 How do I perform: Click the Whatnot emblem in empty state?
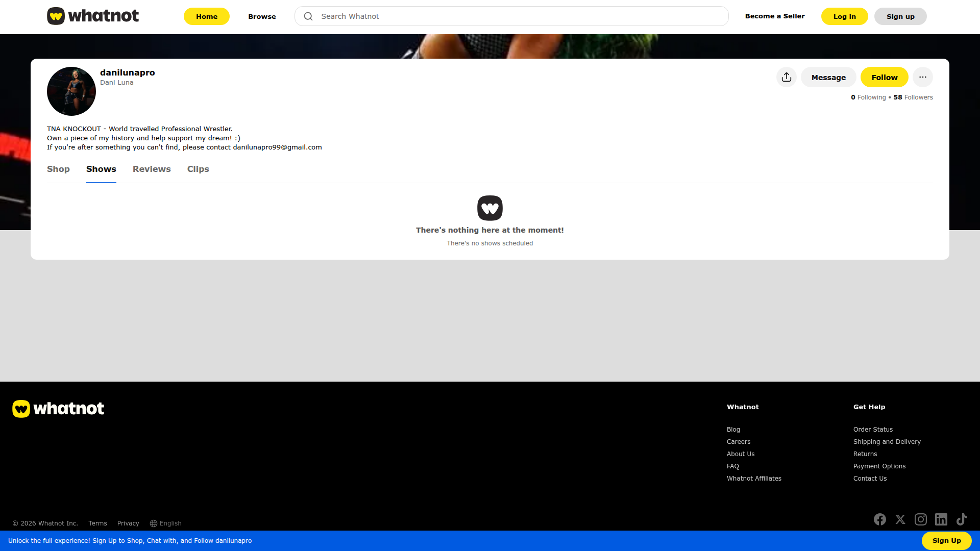[490, 208]
